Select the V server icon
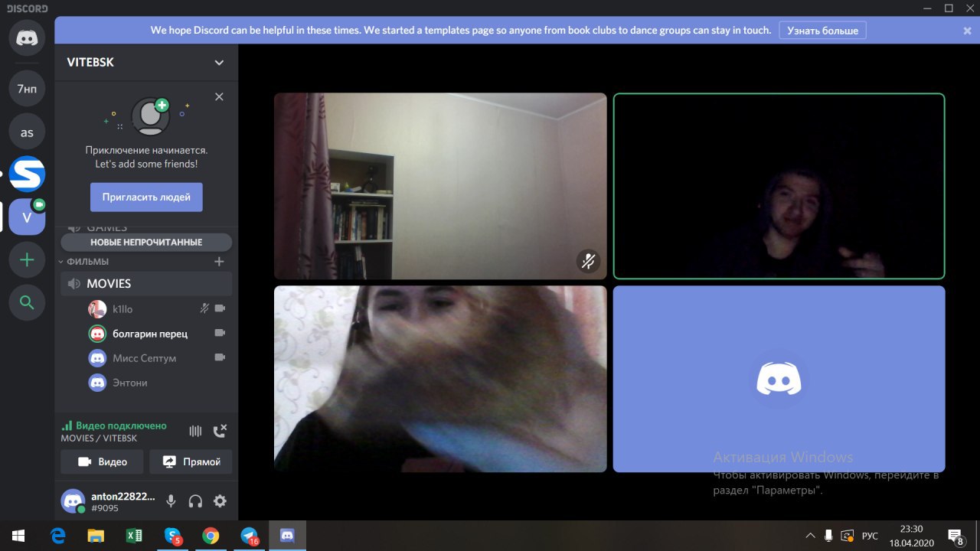Screen dimensions: 980x551 pyautogui.click(x=27, y=217)
